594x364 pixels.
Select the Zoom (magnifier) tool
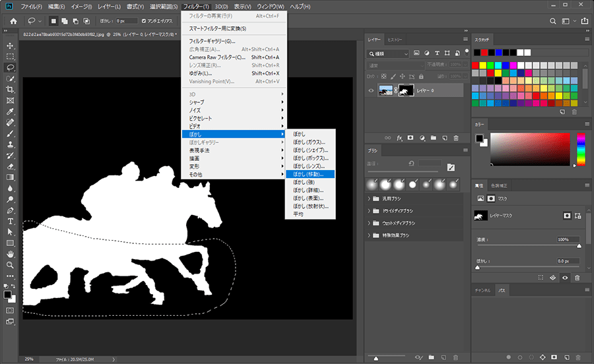coord(10,264)
